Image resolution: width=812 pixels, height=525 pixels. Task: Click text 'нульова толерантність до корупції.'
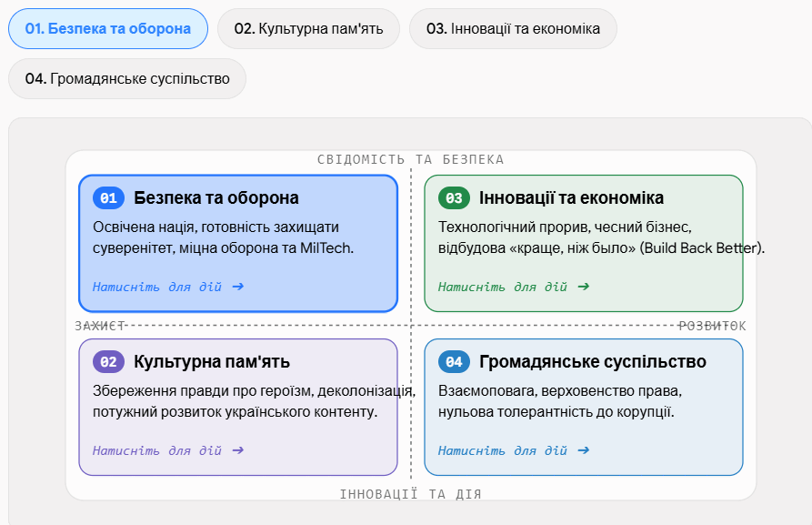point(556,412)
